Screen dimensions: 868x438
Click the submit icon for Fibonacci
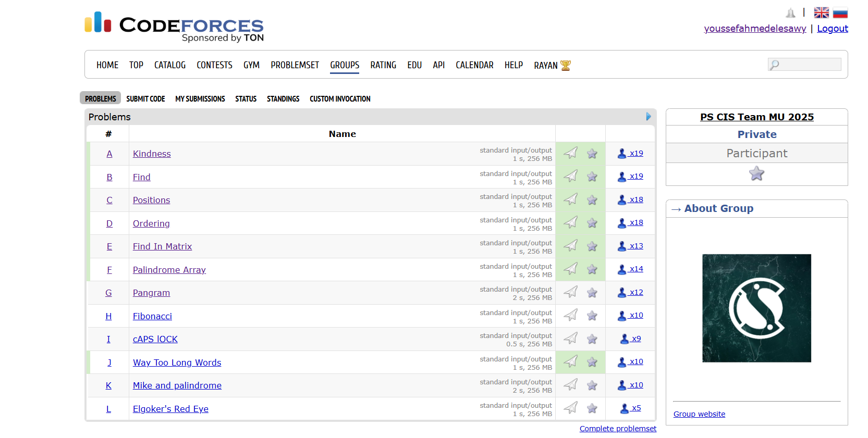tap(571, 315)
